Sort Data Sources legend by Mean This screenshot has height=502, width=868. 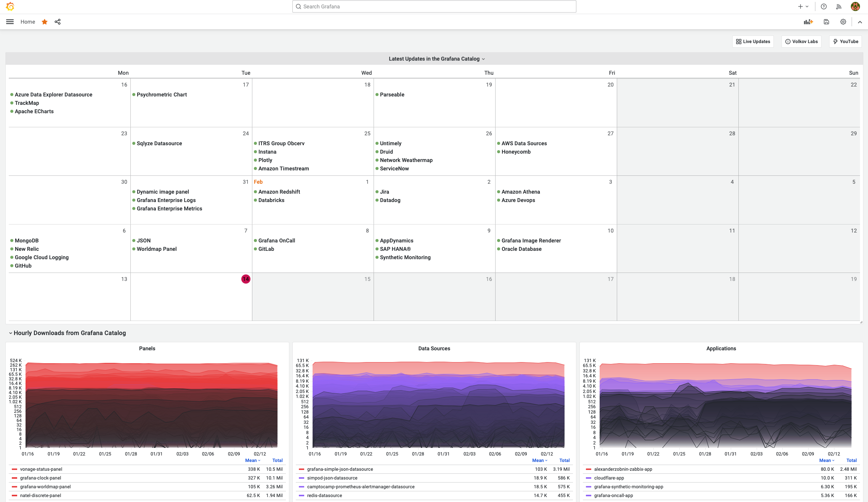(540, 460)
